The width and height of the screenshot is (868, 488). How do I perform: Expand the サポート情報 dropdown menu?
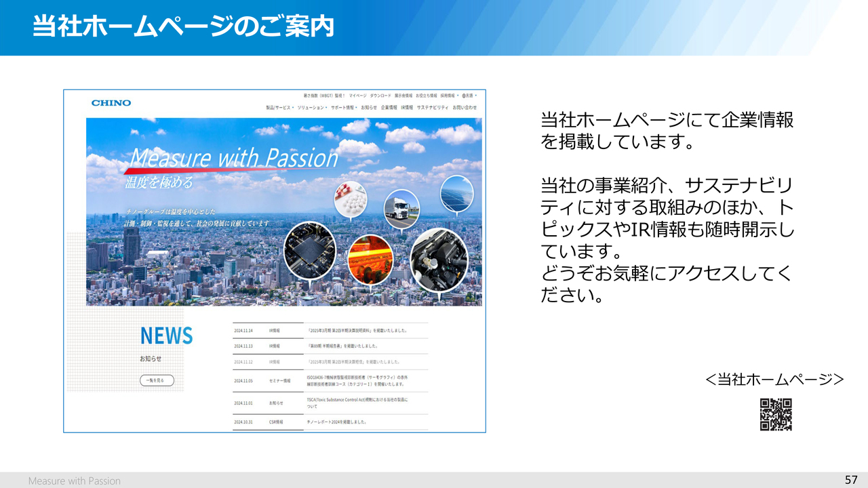click(344, 108)
